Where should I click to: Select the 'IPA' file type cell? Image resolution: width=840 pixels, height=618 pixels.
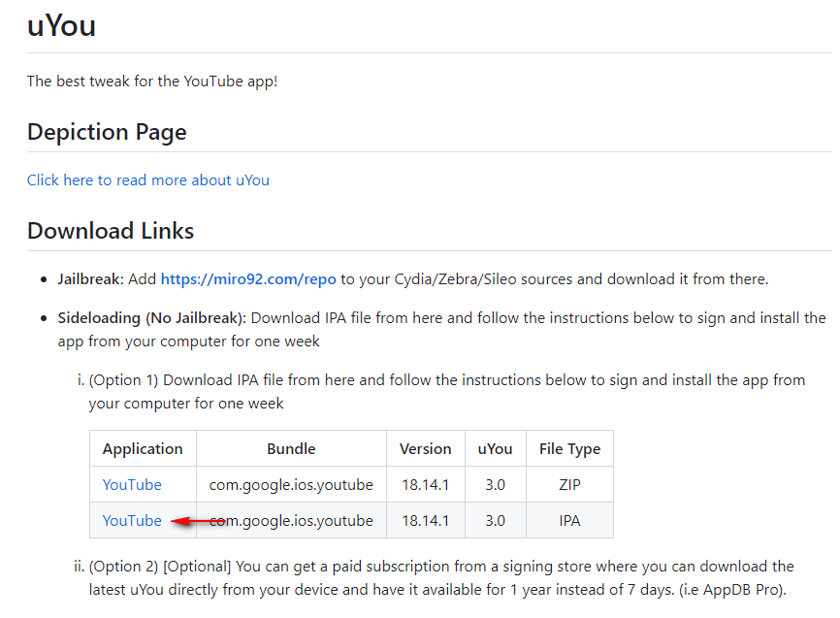point(569,520)
